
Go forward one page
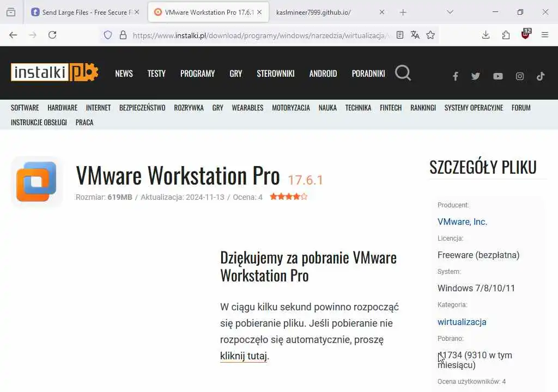pyautogui.click(x=33, y=35)
